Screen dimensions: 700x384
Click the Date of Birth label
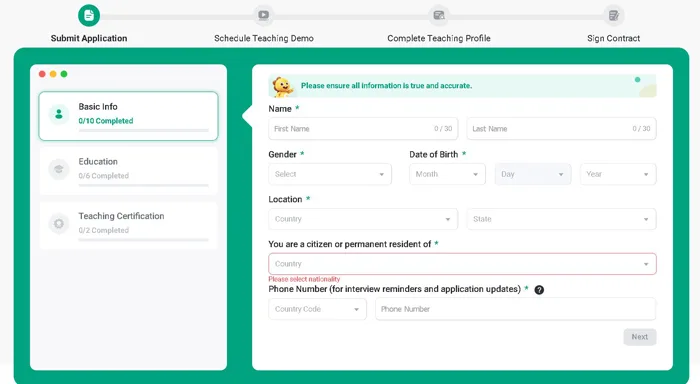click(x=433, y=154)
